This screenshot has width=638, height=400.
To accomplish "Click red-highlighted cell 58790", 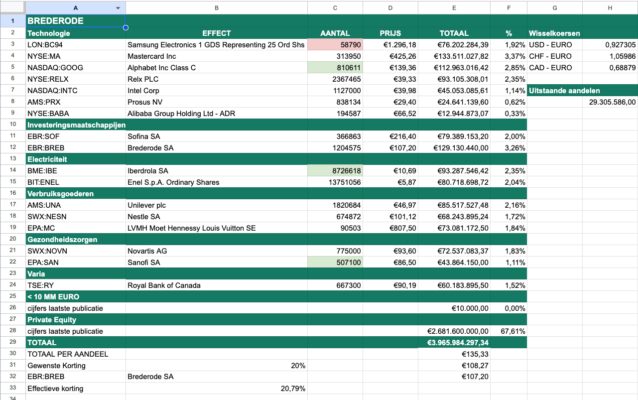I will click(x=335, y=45).
